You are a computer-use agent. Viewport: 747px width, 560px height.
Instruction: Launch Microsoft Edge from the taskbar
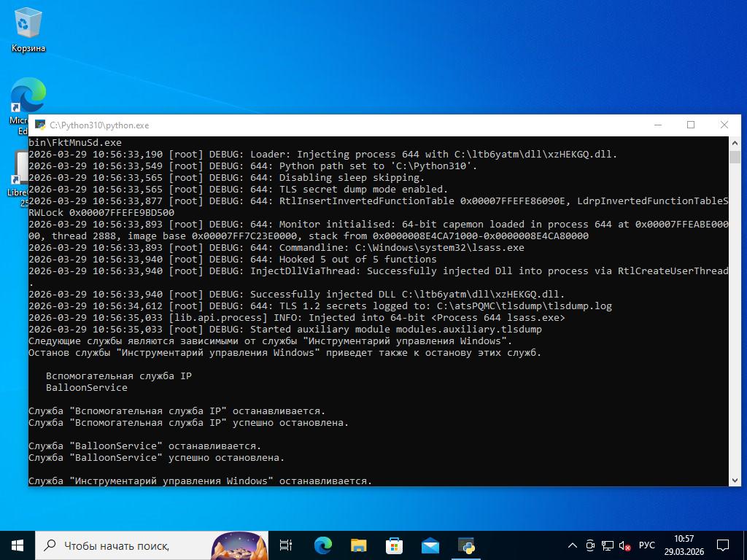(322, 545)
